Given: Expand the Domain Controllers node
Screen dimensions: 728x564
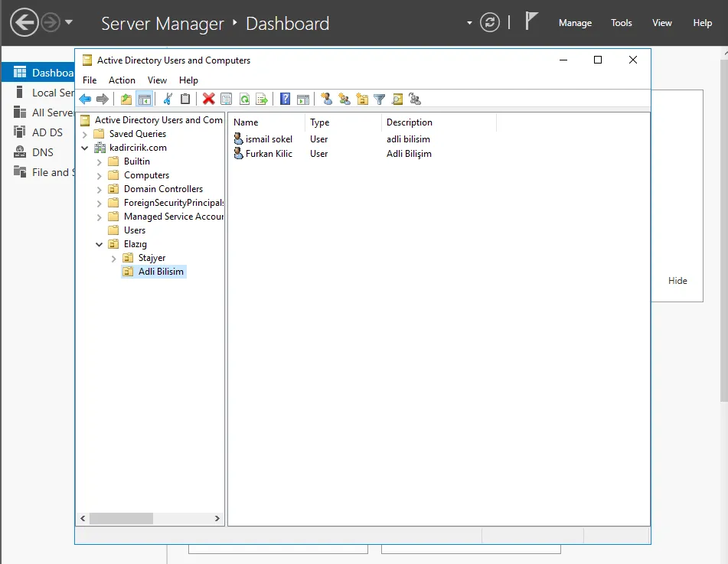Looking at the screenshot, I should (99, 190).
